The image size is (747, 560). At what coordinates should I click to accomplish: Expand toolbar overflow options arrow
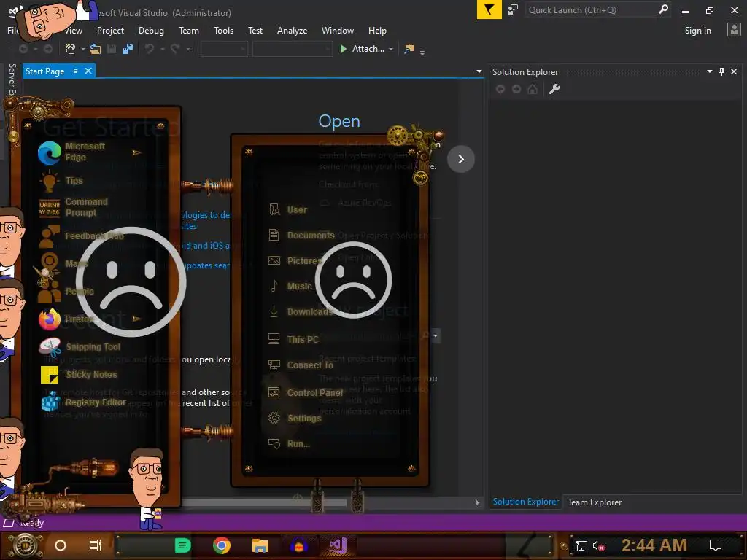coord(422,52)
